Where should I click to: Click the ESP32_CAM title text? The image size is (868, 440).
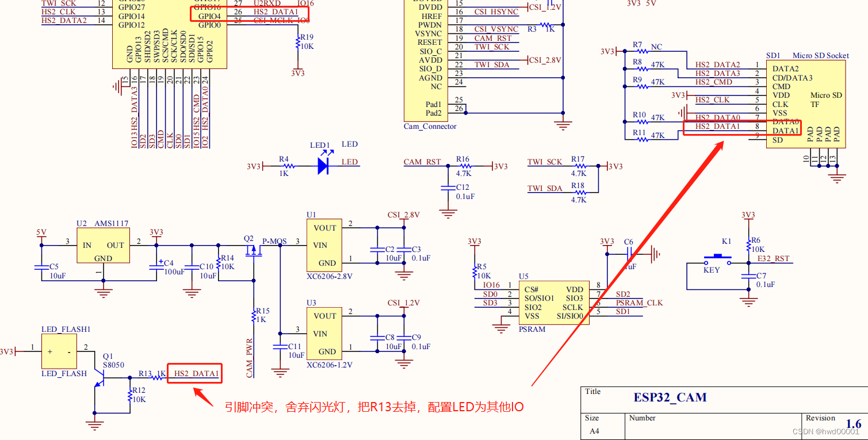670,397
